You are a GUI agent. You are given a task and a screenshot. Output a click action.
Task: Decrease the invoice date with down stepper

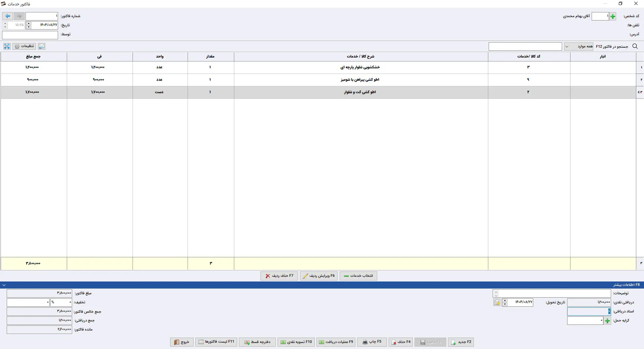pyautogui.click(x=29, y=27)
